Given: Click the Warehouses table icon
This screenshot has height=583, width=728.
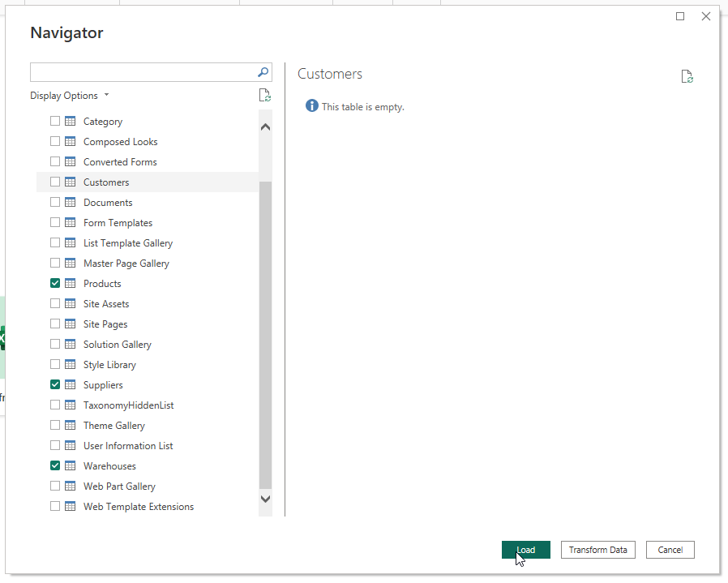Looking at the screenshot, I should [x=70, y=466].
